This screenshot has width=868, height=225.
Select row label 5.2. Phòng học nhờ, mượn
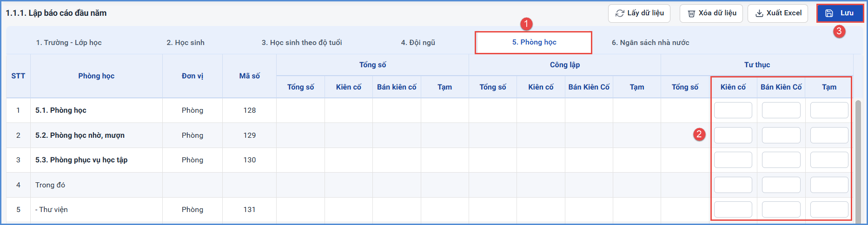pos(80,135)
